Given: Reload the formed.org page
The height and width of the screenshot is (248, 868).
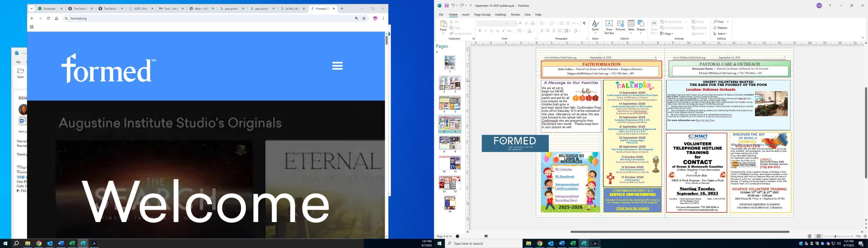Looking at the screenshot, I should (48, 18).
